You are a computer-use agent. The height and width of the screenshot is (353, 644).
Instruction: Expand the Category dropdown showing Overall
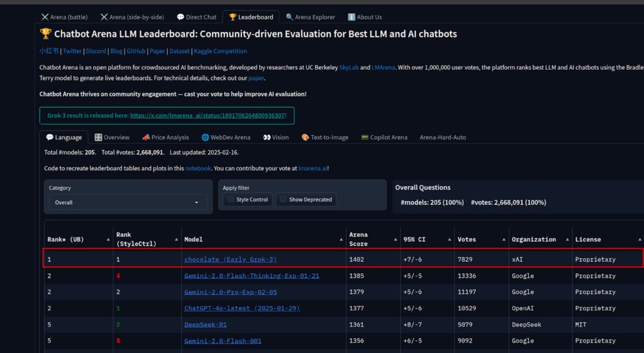point(128,202)
